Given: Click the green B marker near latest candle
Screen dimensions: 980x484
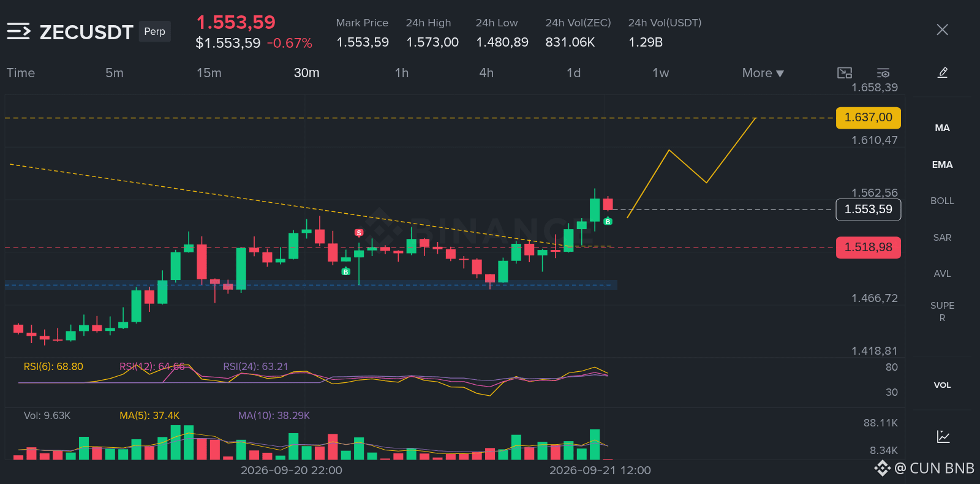Looking at the screenshot, I should click(608, 221).
